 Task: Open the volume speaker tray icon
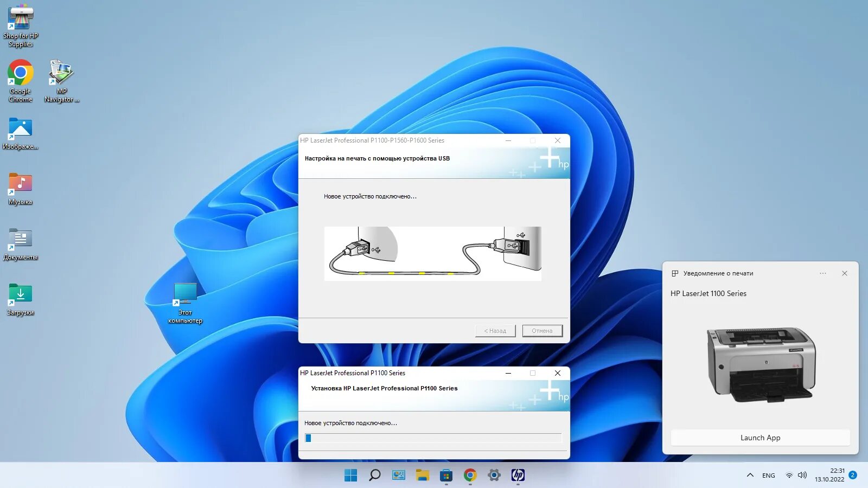click(x=802, y=476)
